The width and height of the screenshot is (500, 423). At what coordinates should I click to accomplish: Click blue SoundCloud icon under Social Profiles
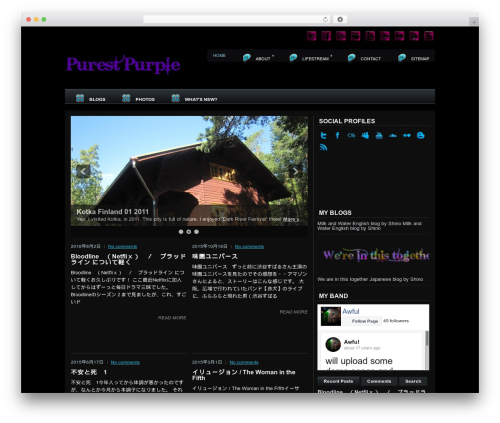pos(393,135)
